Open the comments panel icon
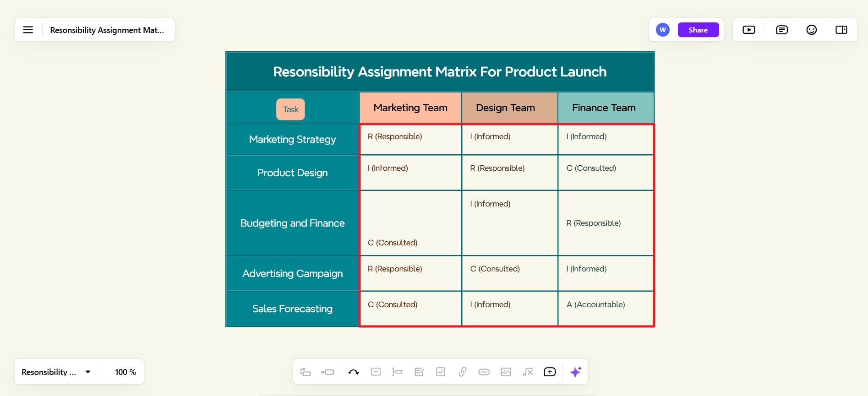Image resolution: width=868 pixels, height=396 pixels. tap(782, 30)
